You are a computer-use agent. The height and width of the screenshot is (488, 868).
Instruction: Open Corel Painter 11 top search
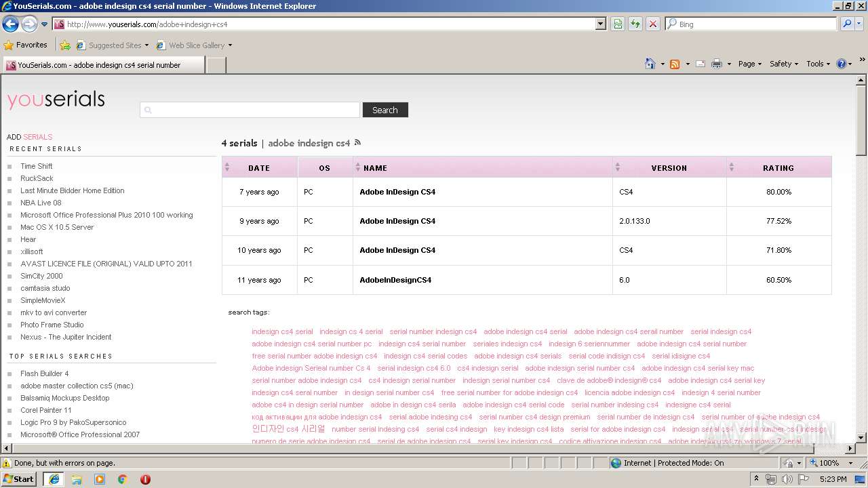[x=46, y=410]
